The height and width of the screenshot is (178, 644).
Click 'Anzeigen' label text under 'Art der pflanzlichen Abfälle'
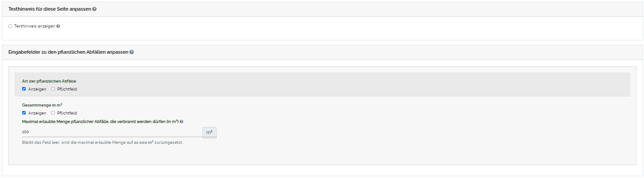tap(37, 89)
